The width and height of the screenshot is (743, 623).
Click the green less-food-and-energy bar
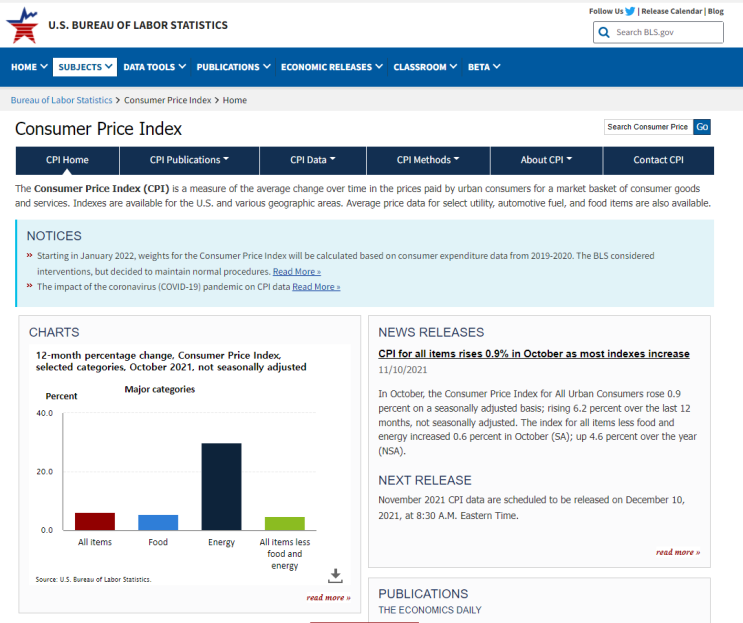285,524
